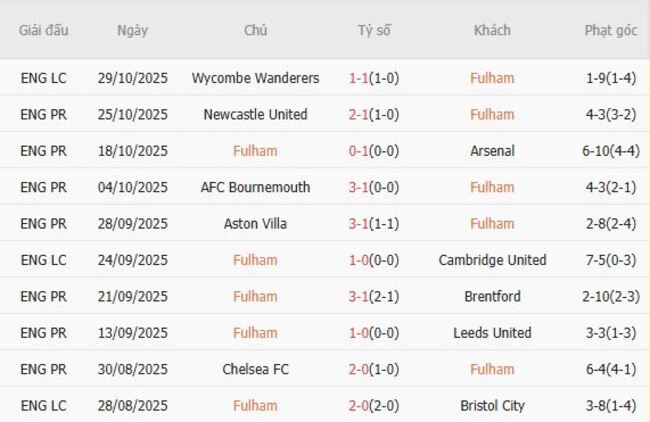Open the 0-1 score for Fulham vs Arsenal
Screen dimensions: 650x422
point(374,151)
